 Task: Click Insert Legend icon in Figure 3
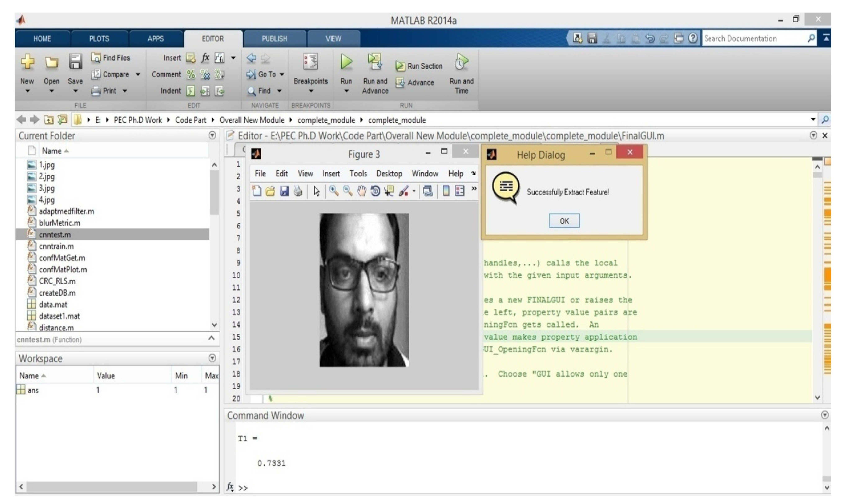pos(460,191)
